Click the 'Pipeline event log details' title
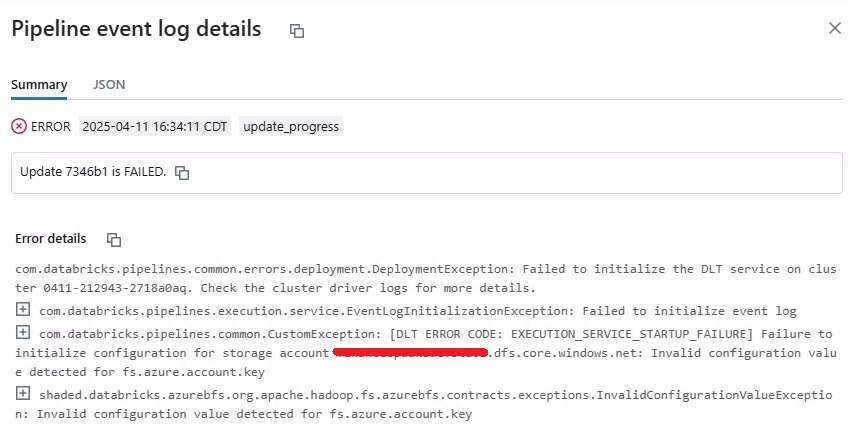This screenshot has height=439, width=850. coord(136,29)
